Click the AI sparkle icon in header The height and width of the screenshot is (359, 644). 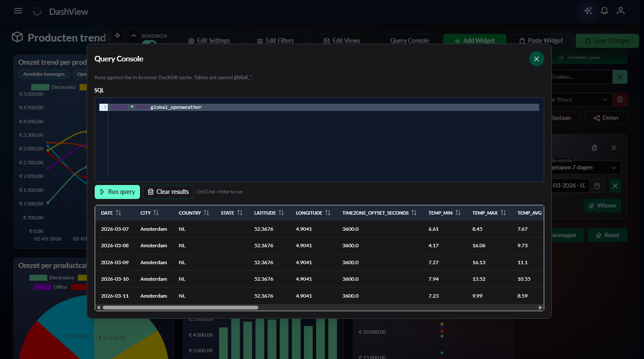click(x=588, y=11)
